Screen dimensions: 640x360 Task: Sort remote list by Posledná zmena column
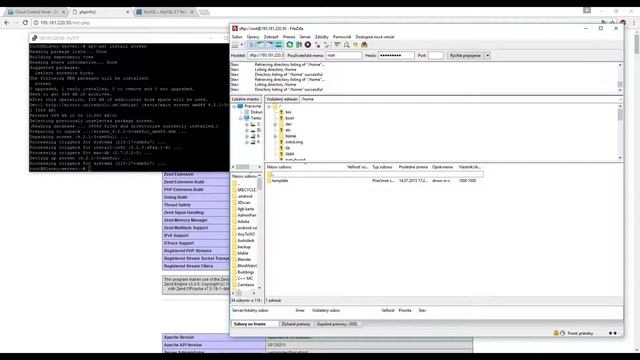(x=413, y=167)
